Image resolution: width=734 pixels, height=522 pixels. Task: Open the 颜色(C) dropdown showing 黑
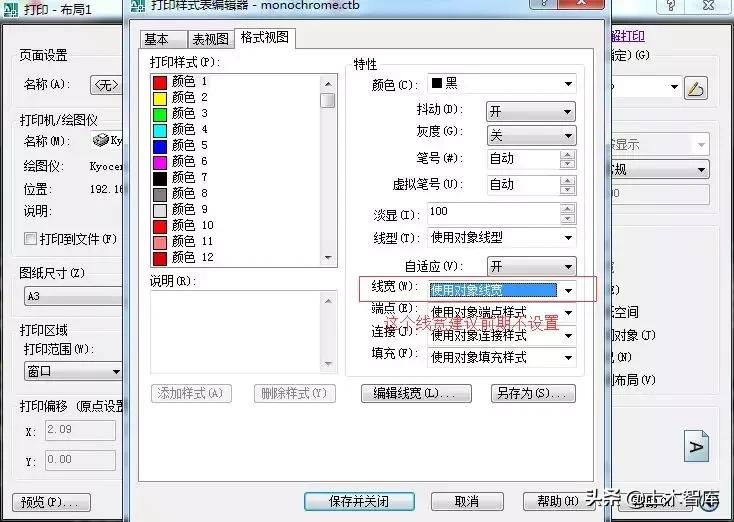tap(501, 84)
